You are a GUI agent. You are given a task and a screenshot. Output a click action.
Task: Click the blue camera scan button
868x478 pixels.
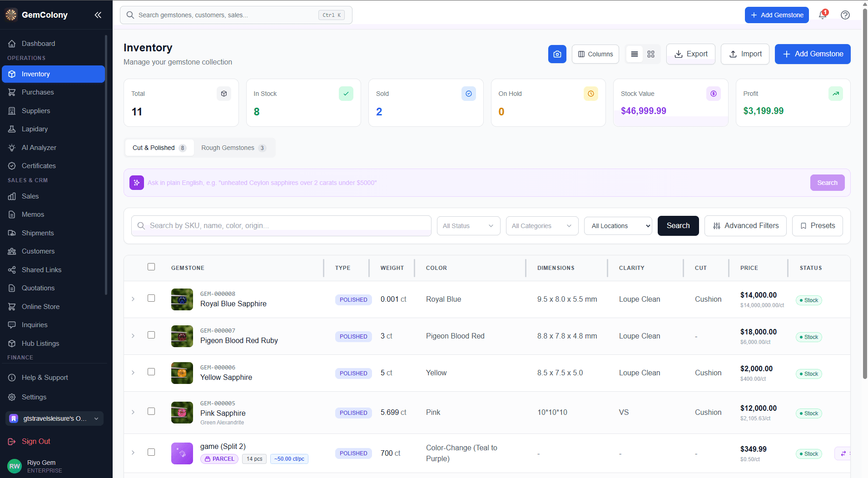click(557, 54)
